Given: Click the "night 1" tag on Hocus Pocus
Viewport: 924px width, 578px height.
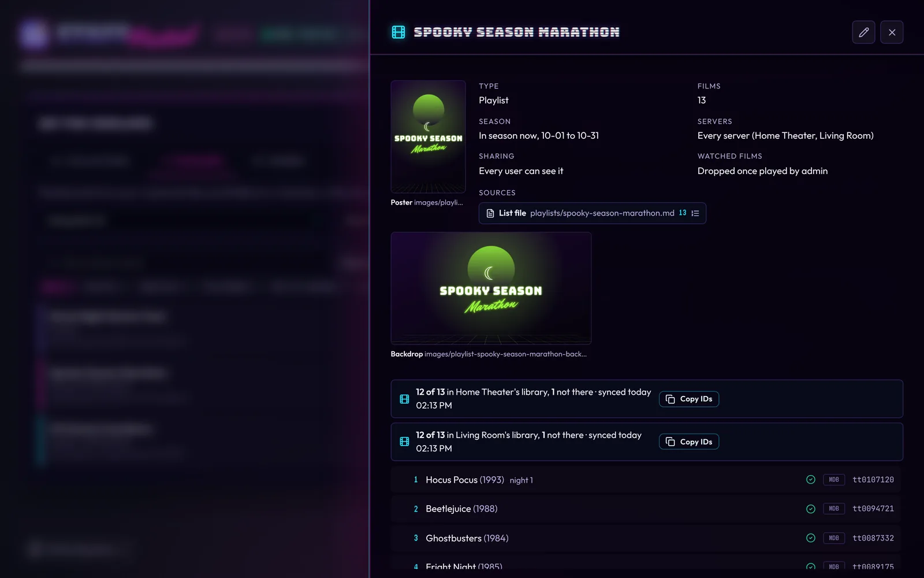Looking at the screenshot, I should [521, 480].
